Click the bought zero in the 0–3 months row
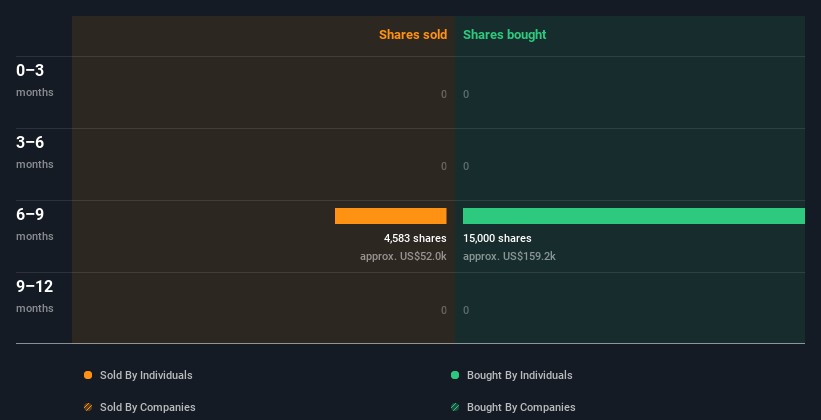 466,94
